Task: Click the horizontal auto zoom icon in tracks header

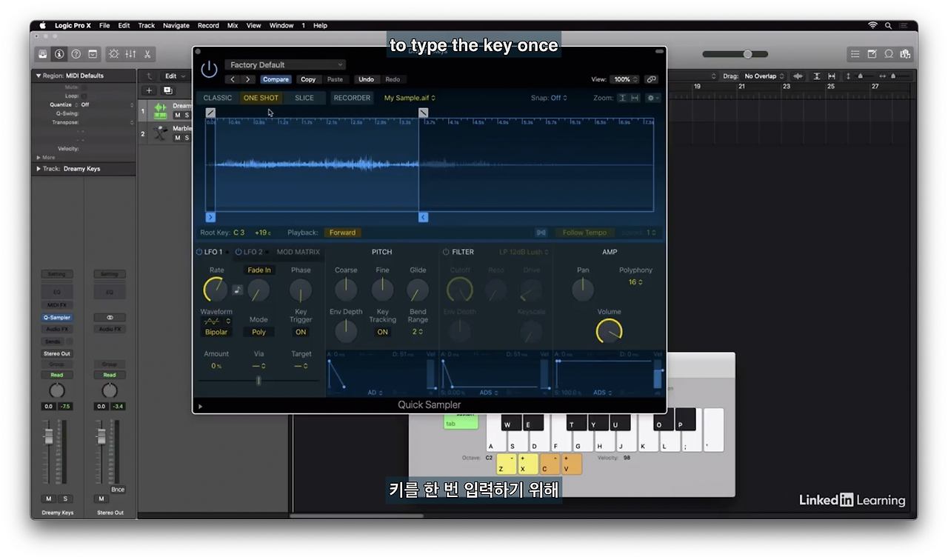Action: (x=832, y=76)
